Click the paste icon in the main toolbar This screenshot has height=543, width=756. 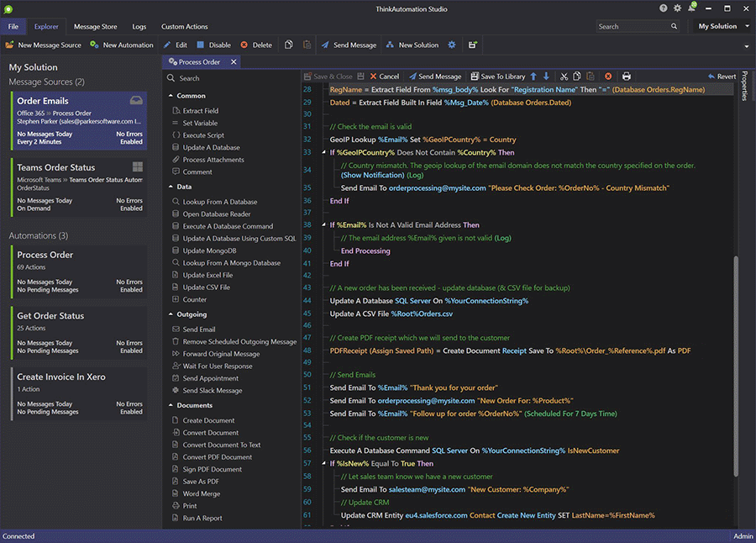point(307,45)
